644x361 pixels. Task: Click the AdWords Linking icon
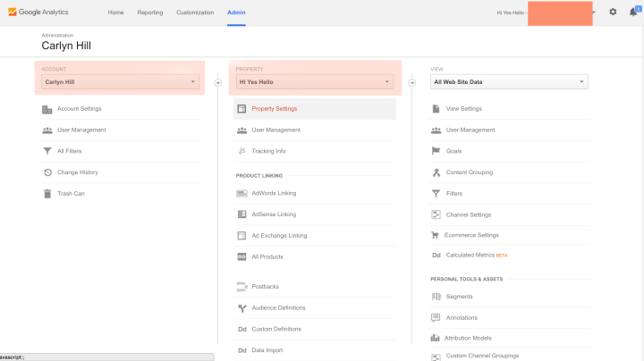tap(241, 193)
